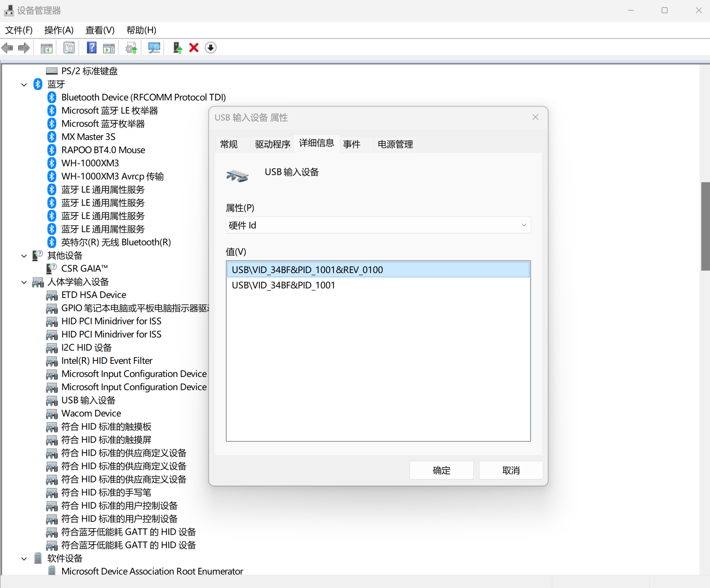
Task: Select the I2C HID 设备 entry
Action: coord(87,348)
